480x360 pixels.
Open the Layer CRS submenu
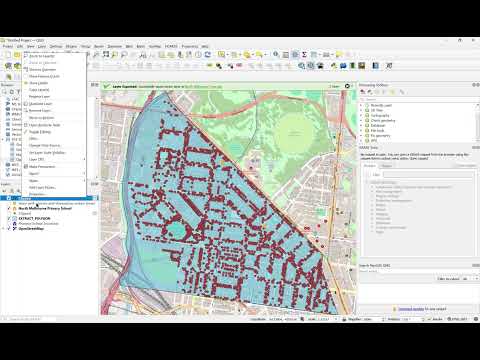coord(54,160)
